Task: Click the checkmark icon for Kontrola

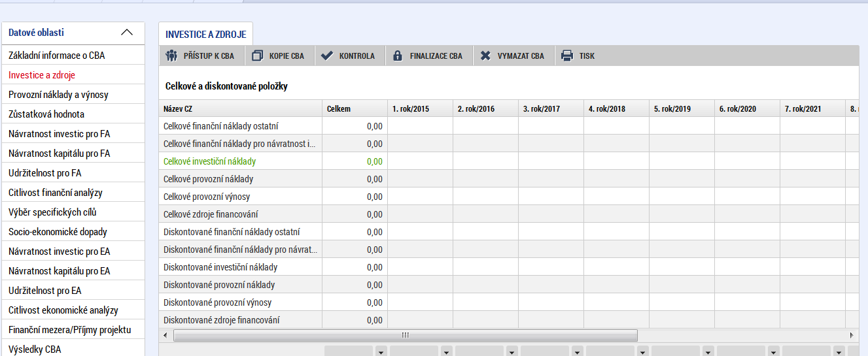Action: pyautogui.click(x=326, y=56)
